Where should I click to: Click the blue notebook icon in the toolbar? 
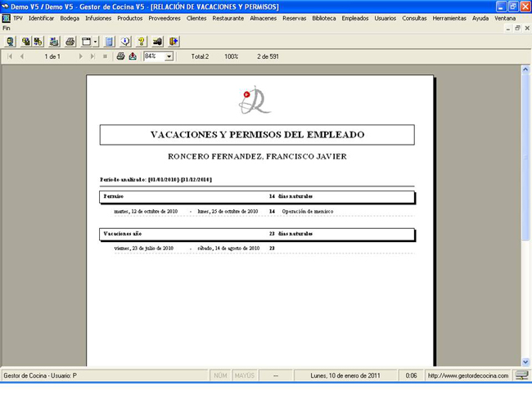click(109, 41)
